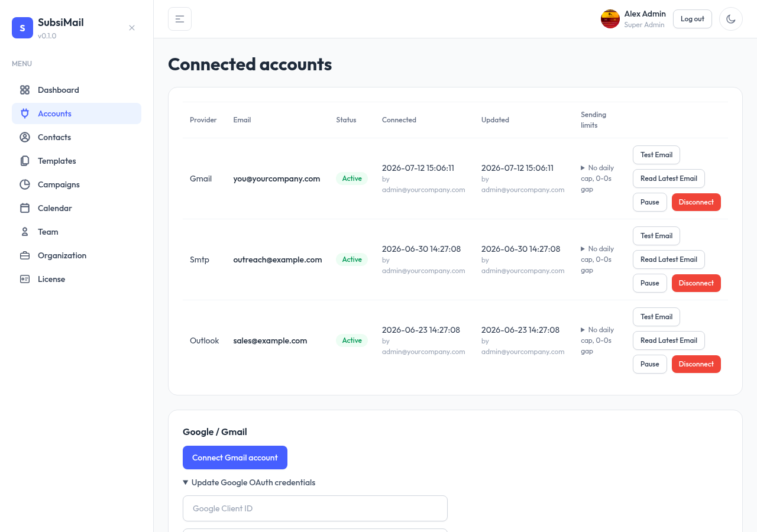
Task: Click the Provider column header
Action: 203,120
